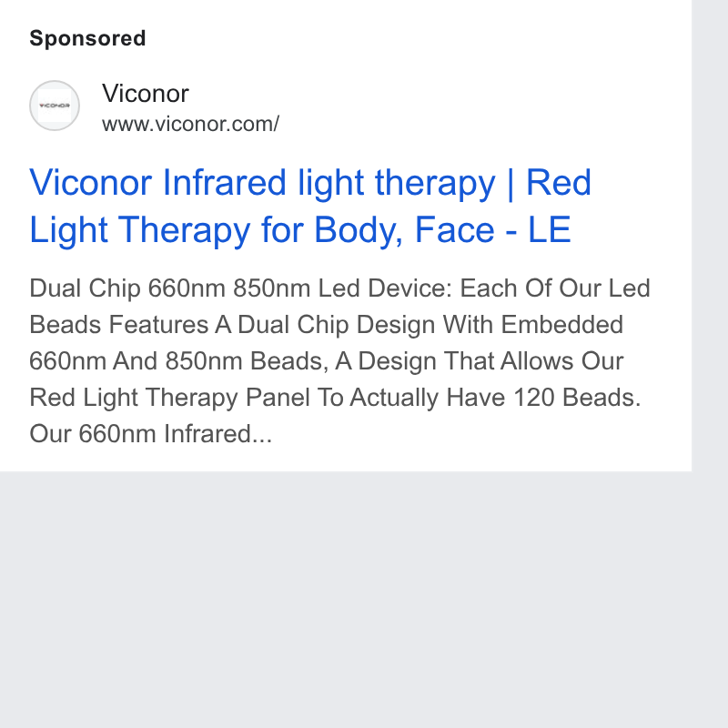Viewport: 728px width, 728px height.
Task: Click 'Actually Have 120 Beads.' text
Action: click(495, 398)
